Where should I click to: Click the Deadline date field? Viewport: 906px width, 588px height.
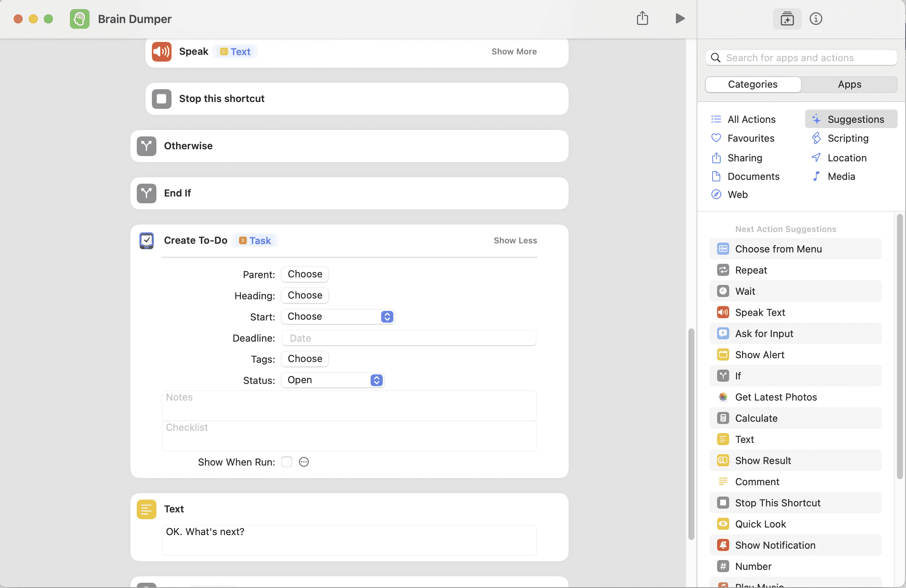click(x=409, y=338)
